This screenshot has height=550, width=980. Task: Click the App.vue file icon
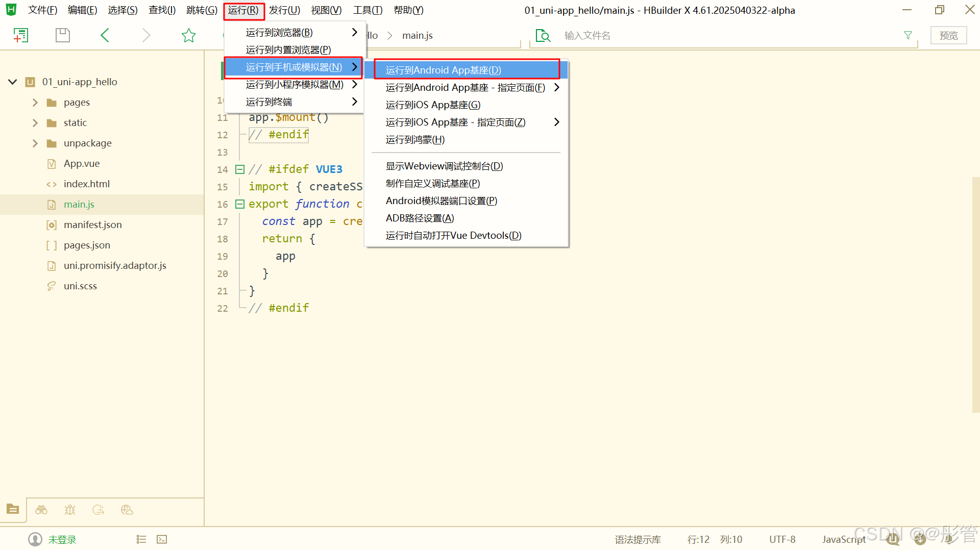pyautogui.click(x=52, y=164)
